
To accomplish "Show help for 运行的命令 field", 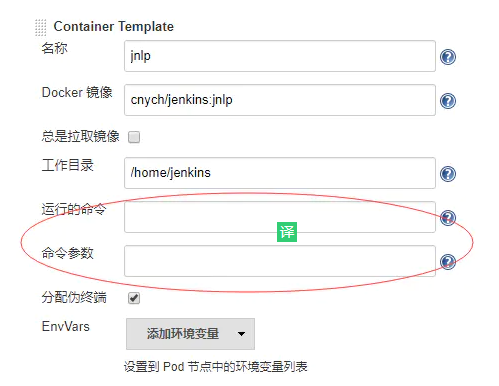I will 448,218.
